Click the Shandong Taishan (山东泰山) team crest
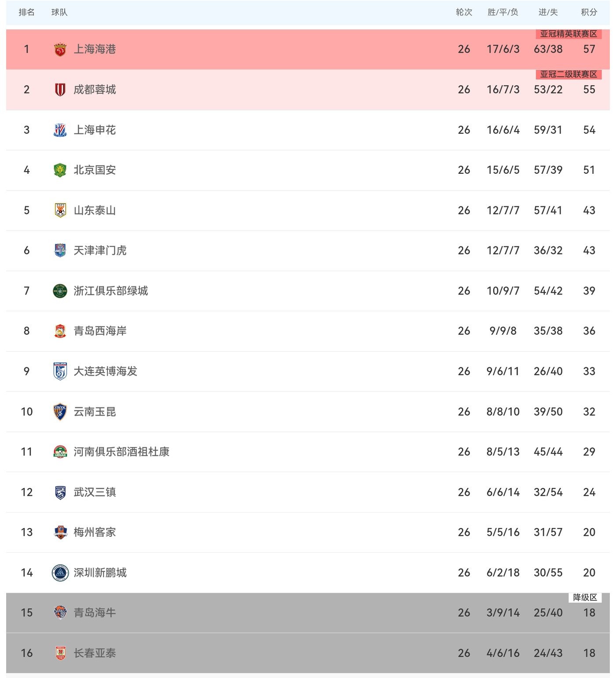 (60, 210)
